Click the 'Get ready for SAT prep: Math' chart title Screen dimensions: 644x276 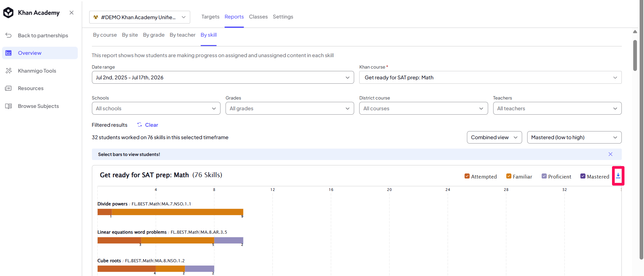[144, 175]
